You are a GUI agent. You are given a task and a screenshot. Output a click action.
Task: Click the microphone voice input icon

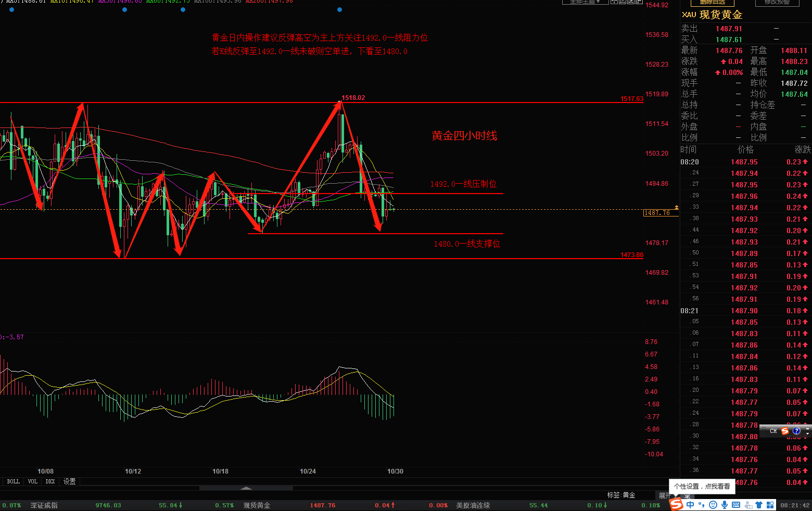pos(725,505)
